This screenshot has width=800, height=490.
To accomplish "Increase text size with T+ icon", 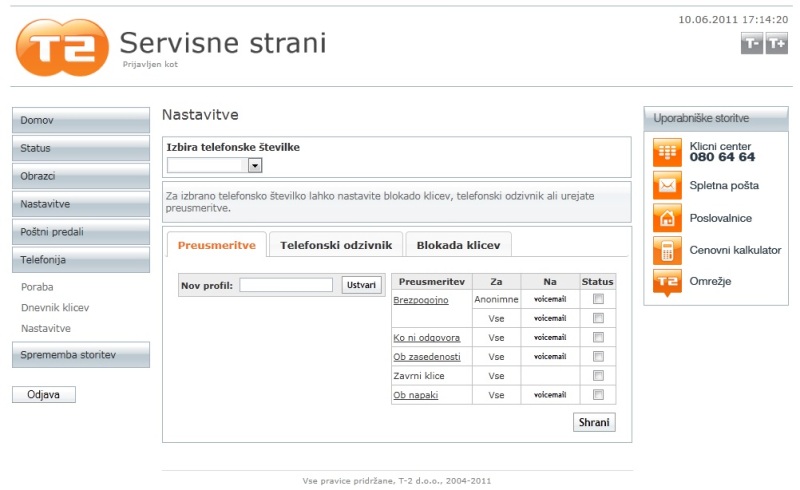I will coord(776,43).
